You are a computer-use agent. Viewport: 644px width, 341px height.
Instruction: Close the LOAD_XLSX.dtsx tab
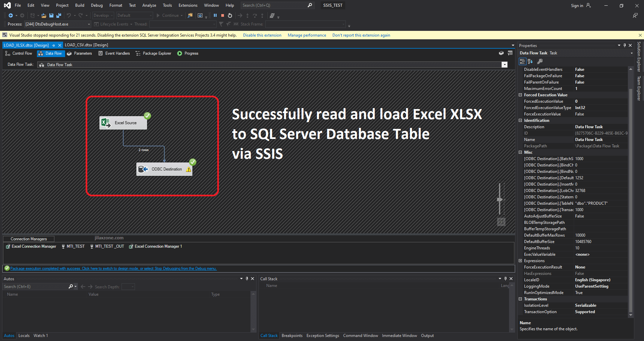pyautogui.click(x=59, y=45)
